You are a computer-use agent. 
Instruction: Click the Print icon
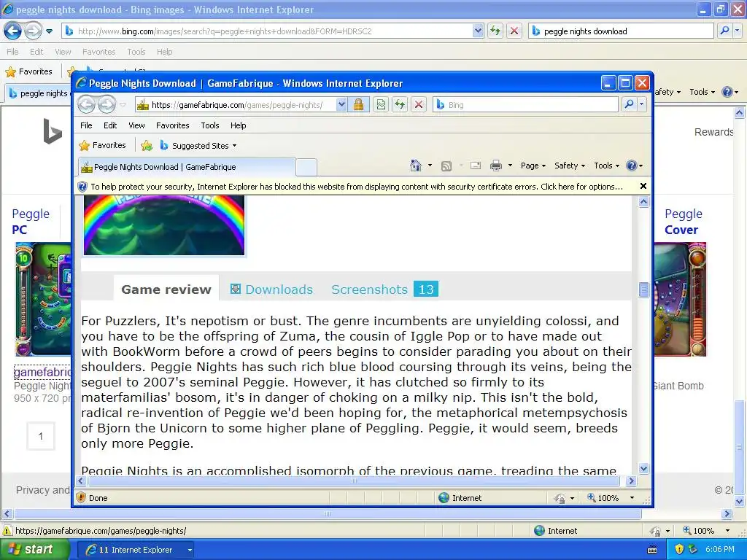496,166
